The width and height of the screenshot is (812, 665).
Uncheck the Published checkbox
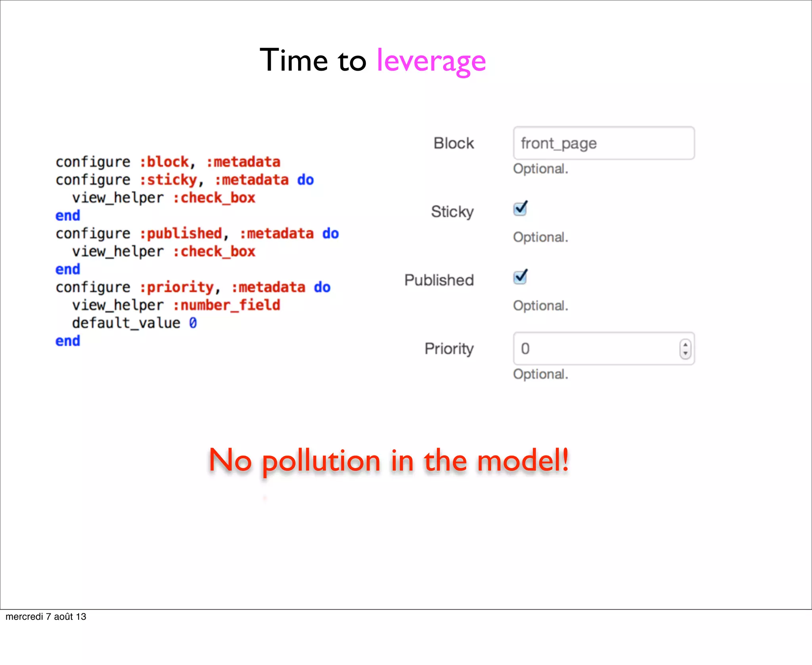520,277
